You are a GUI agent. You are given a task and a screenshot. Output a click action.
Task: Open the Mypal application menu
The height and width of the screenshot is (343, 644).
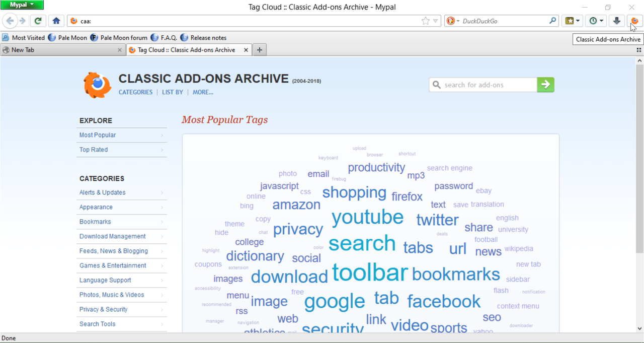22,5
